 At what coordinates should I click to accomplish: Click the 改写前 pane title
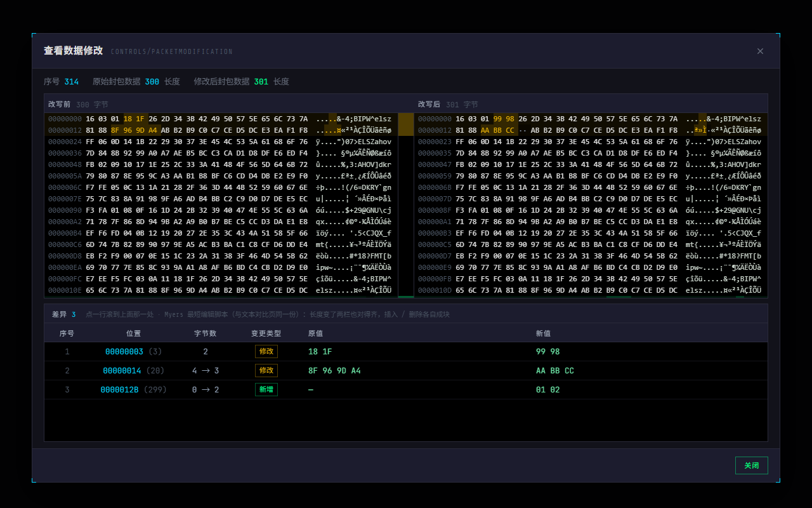[x=60, y=104]
